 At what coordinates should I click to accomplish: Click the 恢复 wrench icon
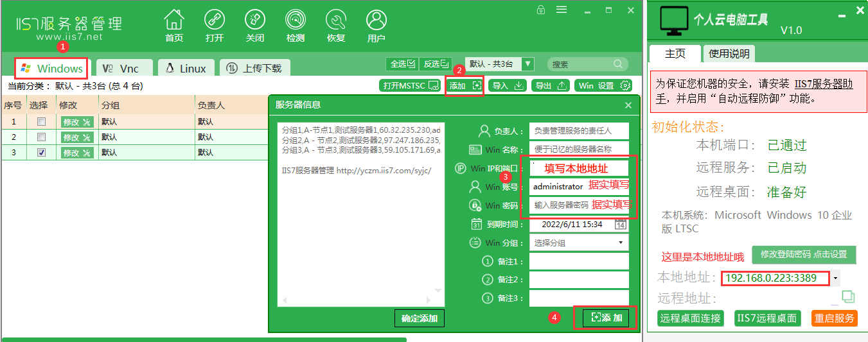[336, 19]
